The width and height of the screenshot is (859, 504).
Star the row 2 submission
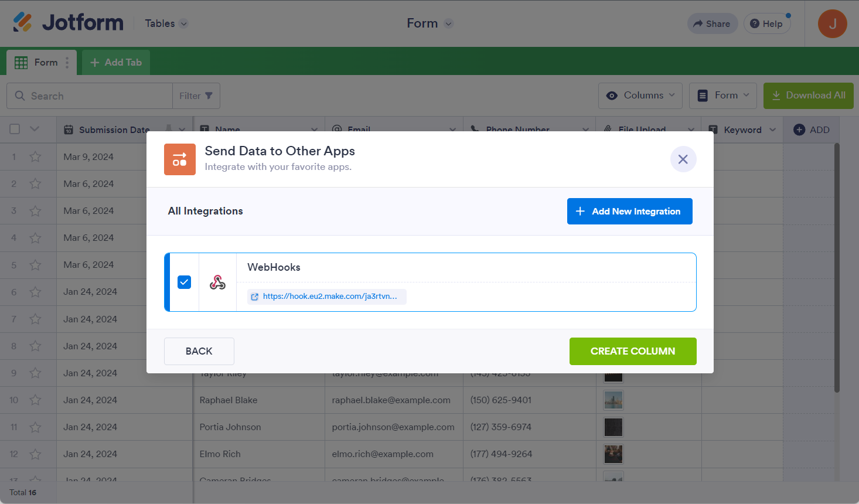(x=35, y=184)
